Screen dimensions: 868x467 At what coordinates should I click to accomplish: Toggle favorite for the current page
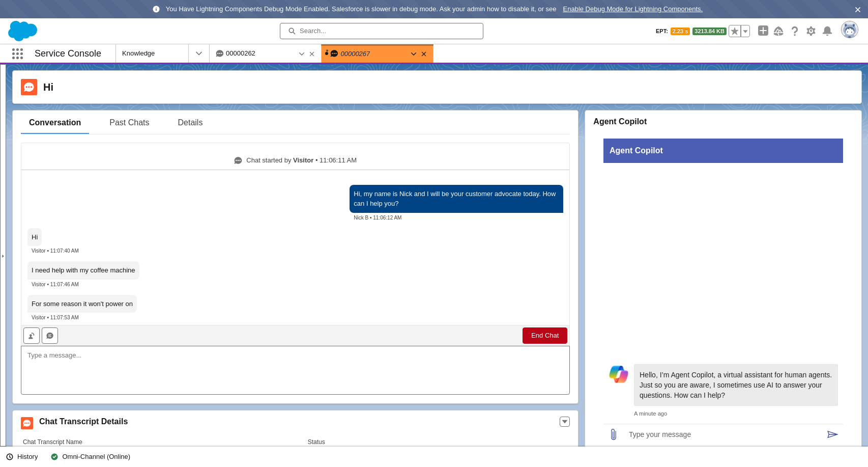[734, 31]
